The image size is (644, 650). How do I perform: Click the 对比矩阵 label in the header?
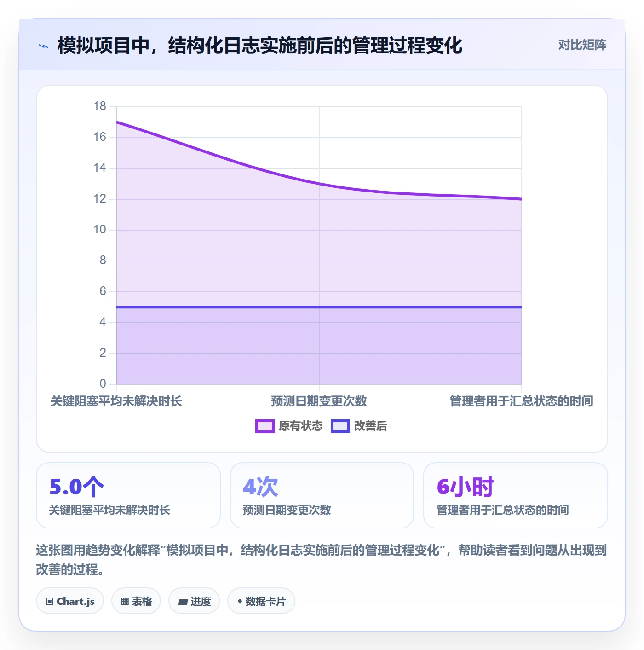tap(582, 45)
